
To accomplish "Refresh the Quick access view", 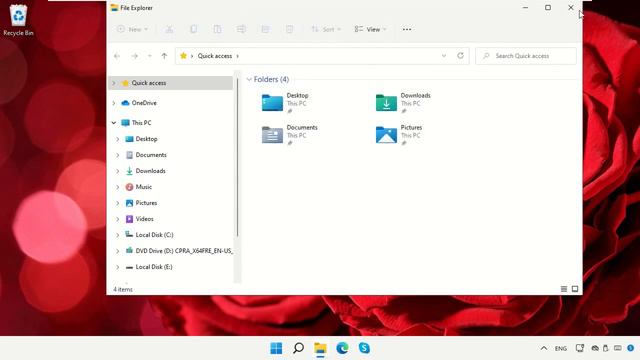I will coord(460,56).
